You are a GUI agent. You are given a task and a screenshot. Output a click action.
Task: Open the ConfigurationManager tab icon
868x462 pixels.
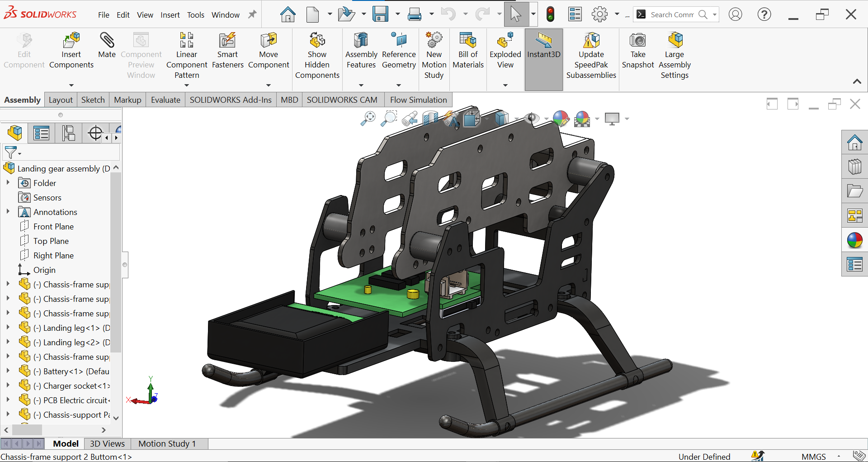coord(68,133)
